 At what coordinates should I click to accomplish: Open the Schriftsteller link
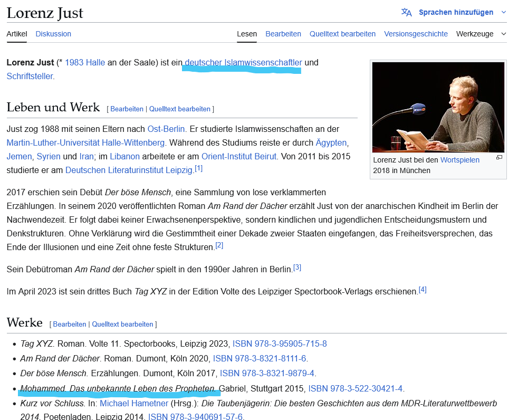tap(30, 77)
